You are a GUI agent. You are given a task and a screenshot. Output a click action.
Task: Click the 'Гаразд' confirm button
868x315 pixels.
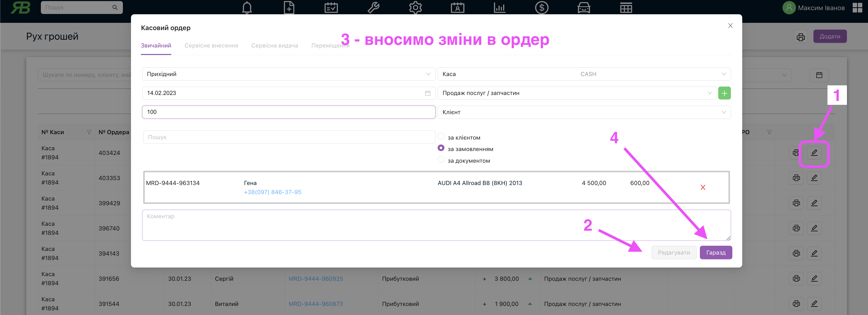(x=716, y=252)
